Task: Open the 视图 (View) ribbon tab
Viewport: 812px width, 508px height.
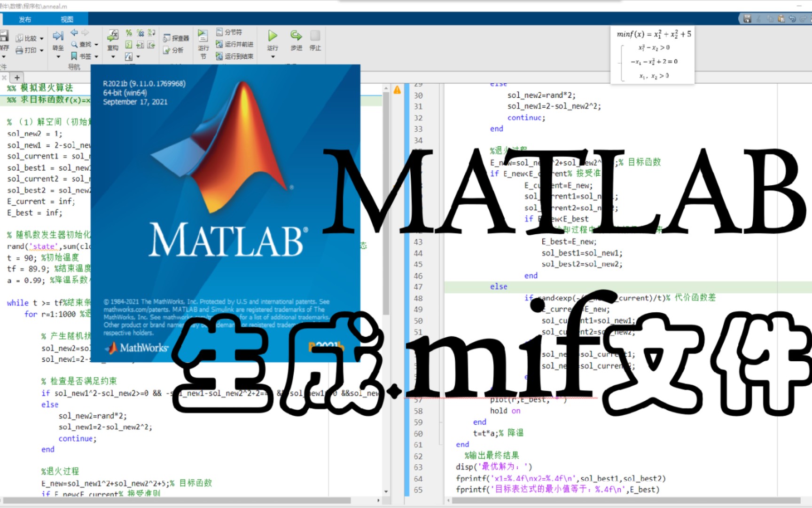Action: (67, 19)
